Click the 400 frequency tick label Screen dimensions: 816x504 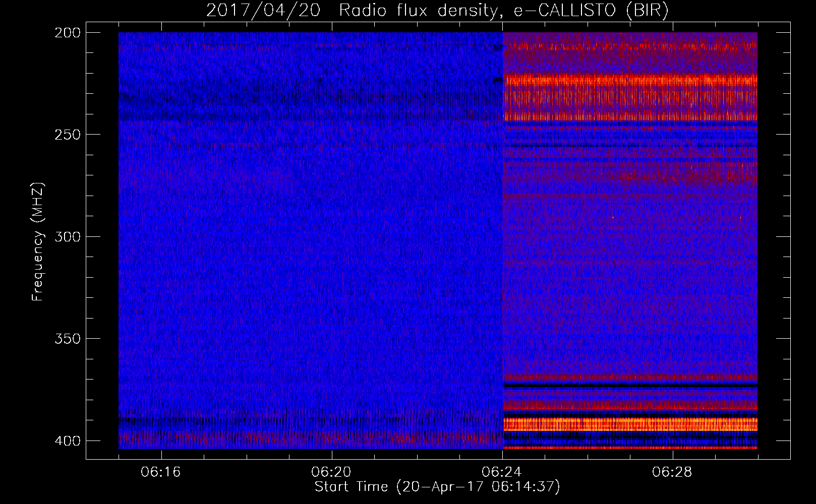[x=68, y=441]
